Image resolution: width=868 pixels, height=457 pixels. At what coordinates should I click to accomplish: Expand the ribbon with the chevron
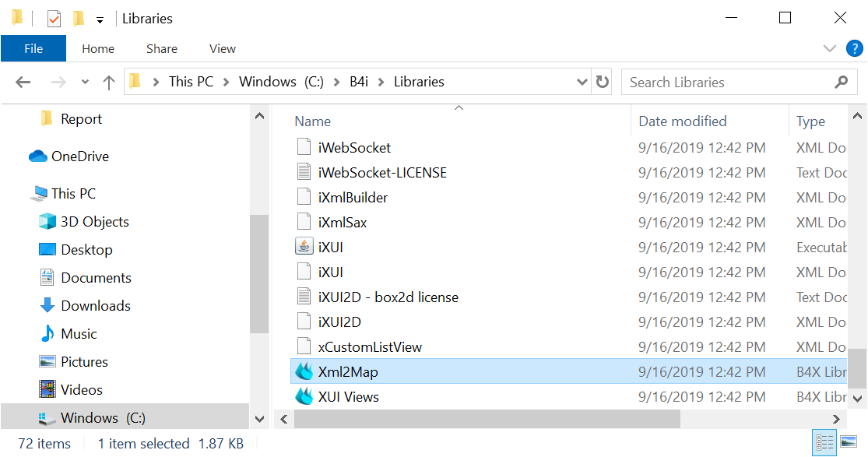tap(830, 48)
